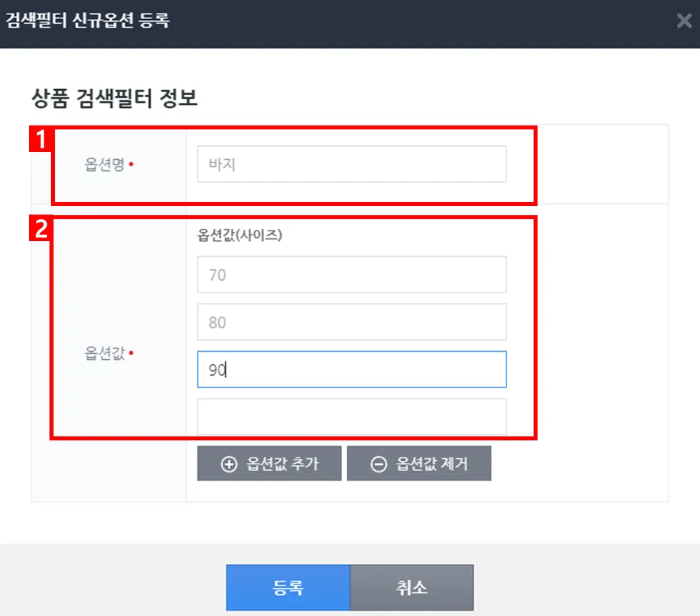Click the red number 1 marker
This screenshot has height=616, width=700.
[41, 140]
